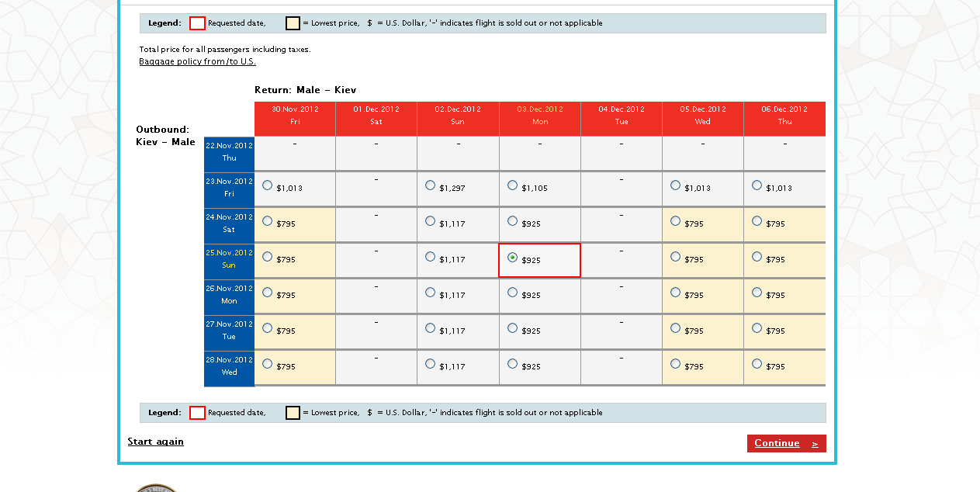Click the 03.Dec.2012 Mon return column header
980x492 pixels.
(540, 116)
